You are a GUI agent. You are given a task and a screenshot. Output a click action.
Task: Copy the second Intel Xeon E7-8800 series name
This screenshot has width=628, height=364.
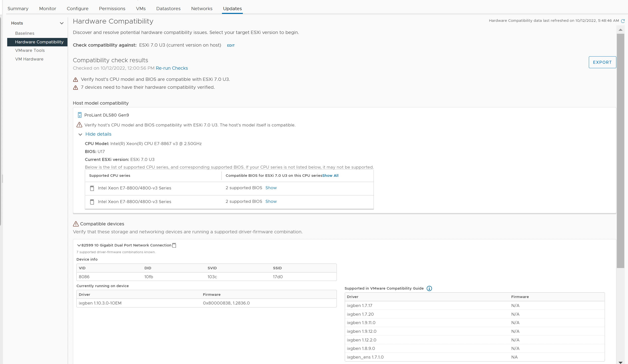tap(92, 202)
